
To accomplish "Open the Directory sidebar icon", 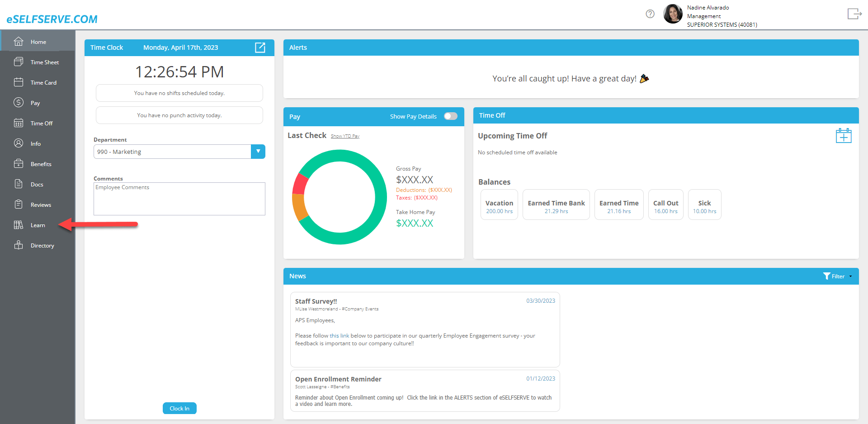I will click(x=19, y=245).
